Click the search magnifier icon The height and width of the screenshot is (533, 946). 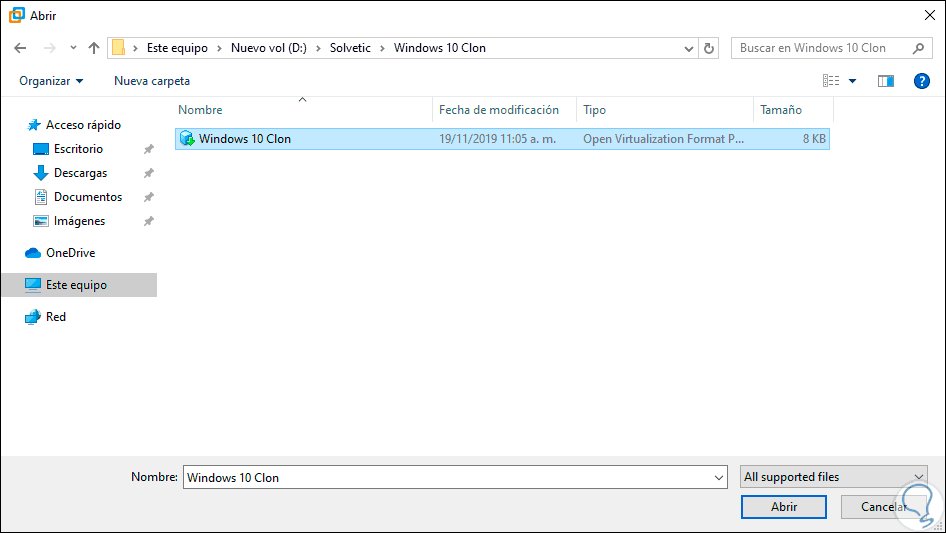coord(918,48)
